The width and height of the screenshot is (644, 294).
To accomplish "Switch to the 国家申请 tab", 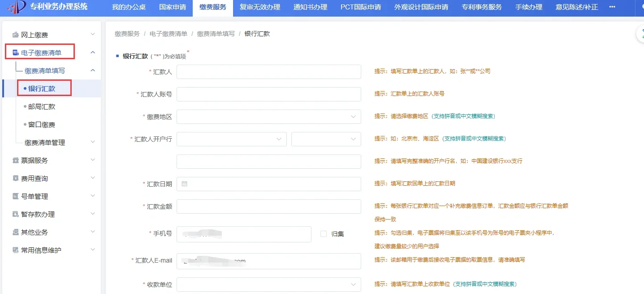I will (x=173, y=7).
